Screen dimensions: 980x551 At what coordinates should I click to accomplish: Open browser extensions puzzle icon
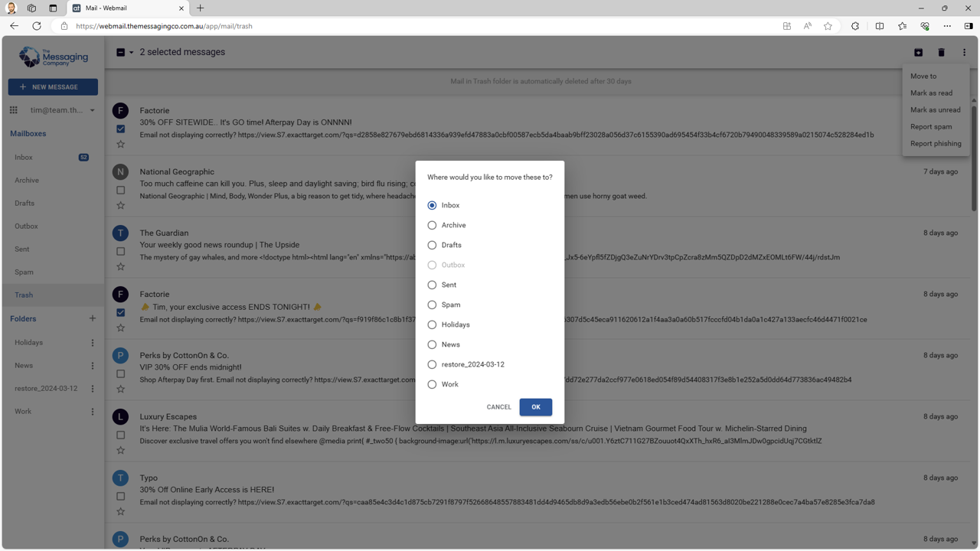(x=855, y=26)
